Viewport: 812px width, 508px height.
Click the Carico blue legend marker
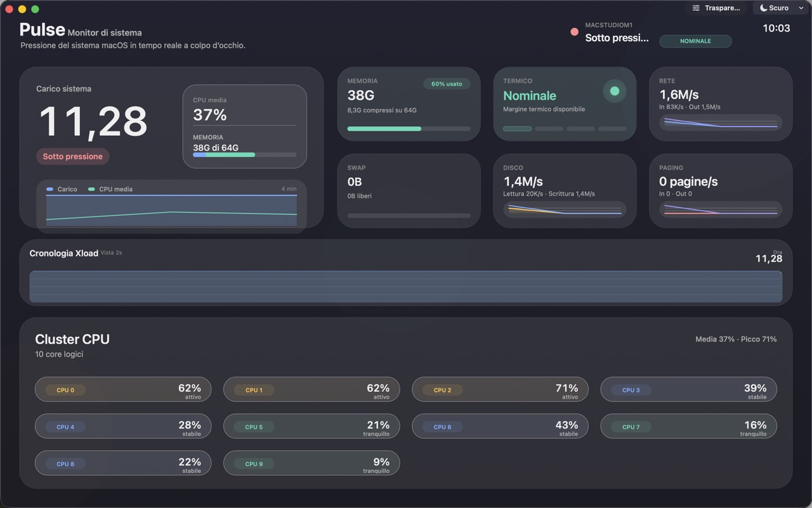tap(50, 189)
